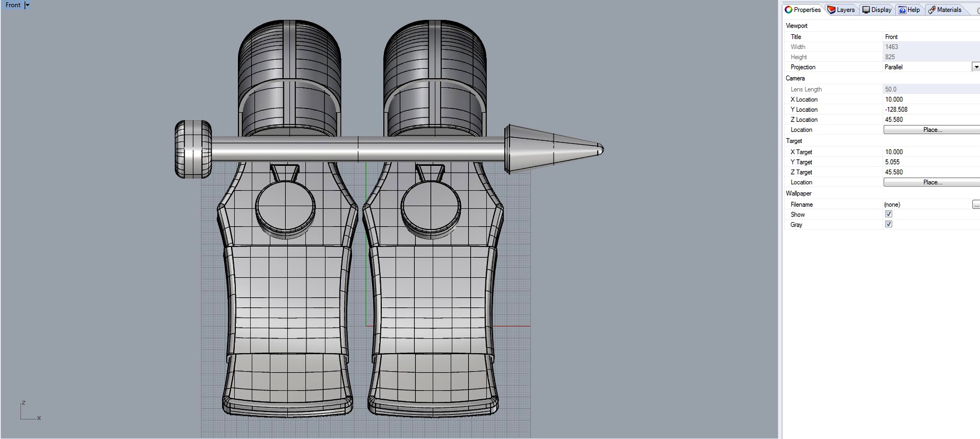Click the Target Location Place... button
The height and width of the screenshot is (439, 980).
pyautogui.click(x=932, y=182)
